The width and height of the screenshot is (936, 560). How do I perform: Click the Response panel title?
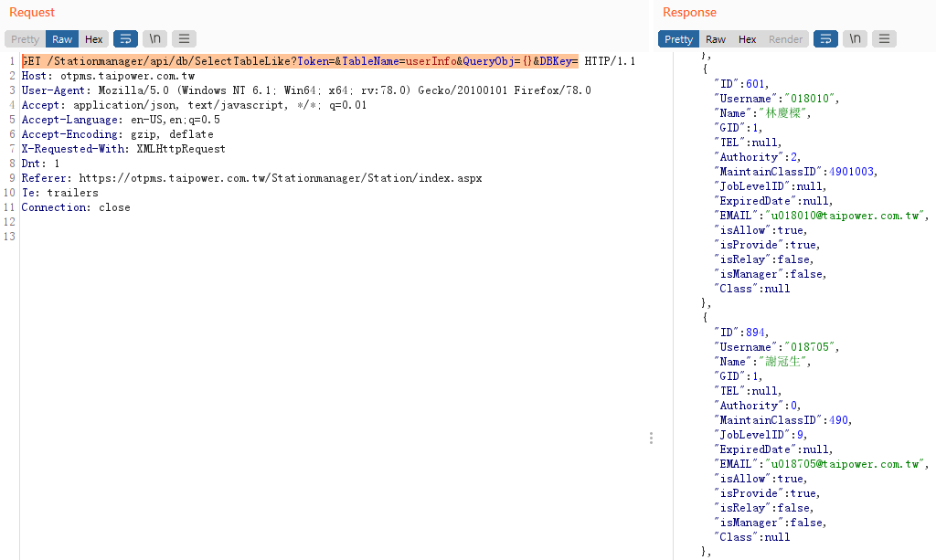point(689,13)
